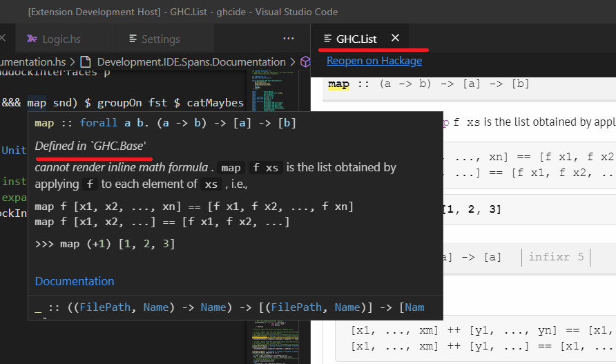Click the umentation.hs breadcrumb
The image size is (616, 364).
[x=33, y=62]
